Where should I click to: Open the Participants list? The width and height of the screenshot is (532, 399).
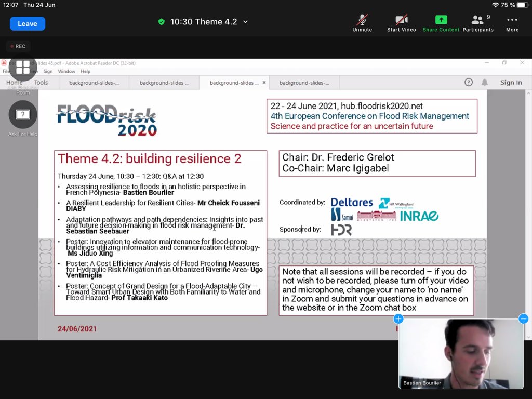click(x=478, y=23)
